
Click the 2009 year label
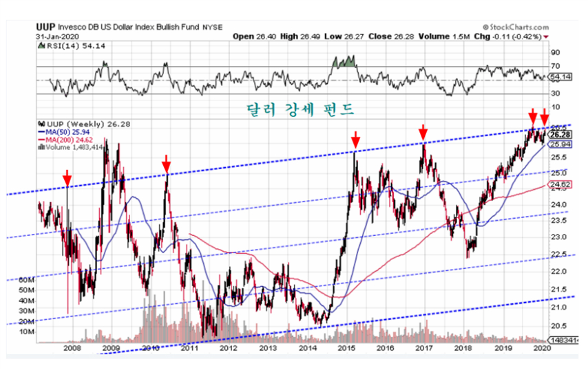click(x=112, y=348)
